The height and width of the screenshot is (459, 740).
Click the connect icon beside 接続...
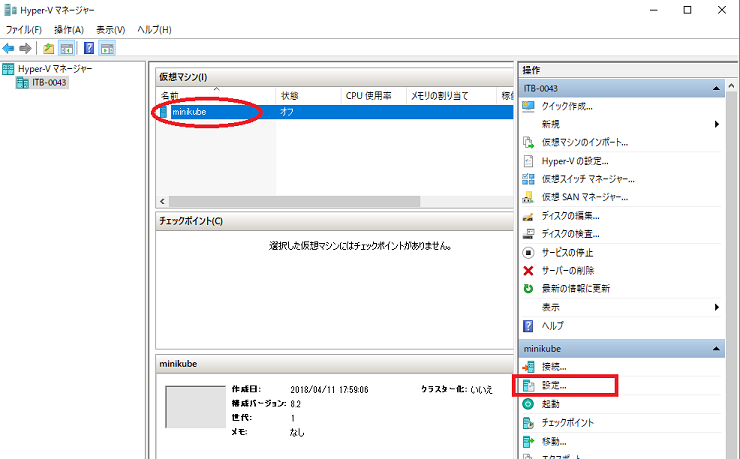coord(528,367)
